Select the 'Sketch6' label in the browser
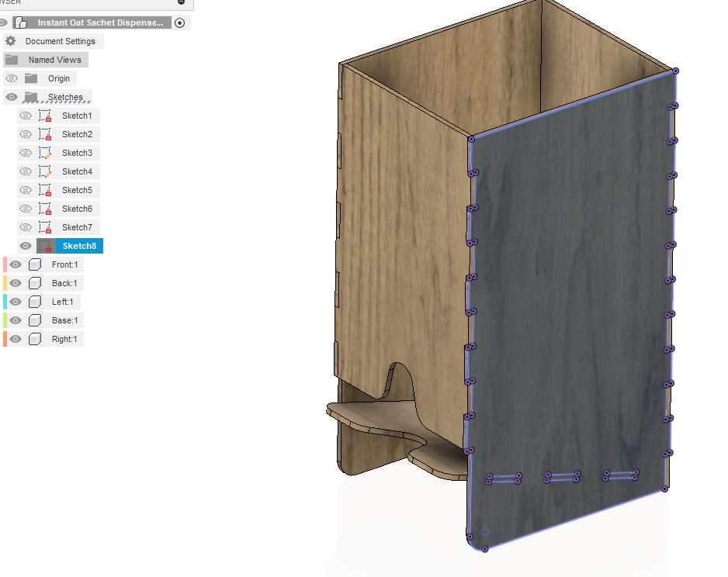This screenshot has height=577, width=728. click(77, 209)
